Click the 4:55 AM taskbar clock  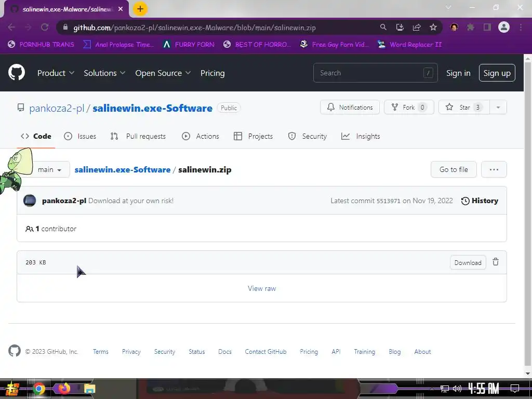coord(484,389)
